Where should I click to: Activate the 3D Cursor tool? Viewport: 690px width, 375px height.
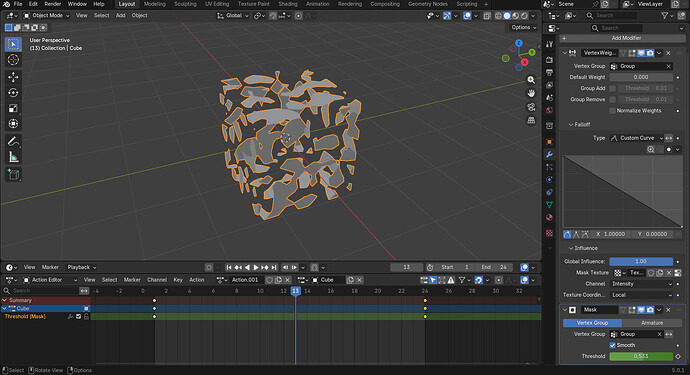pyautogui.click(x=13, y=60)
